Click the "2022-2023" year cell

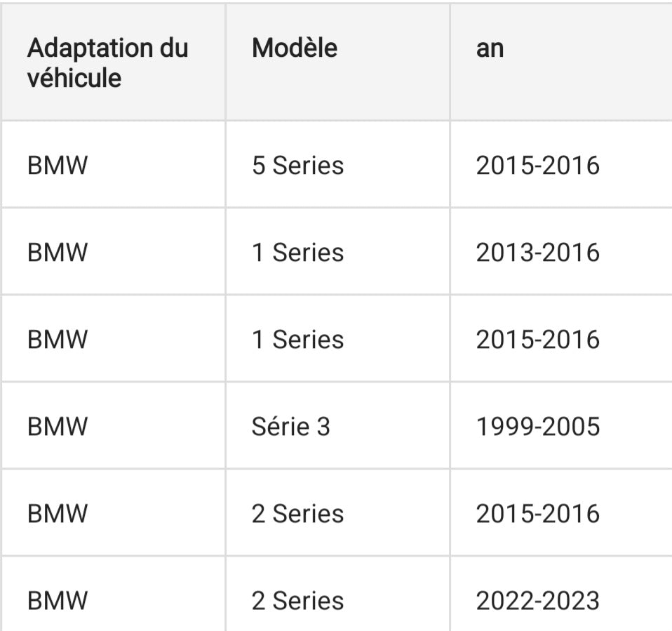pyautogui.click(x=538, y=601)
